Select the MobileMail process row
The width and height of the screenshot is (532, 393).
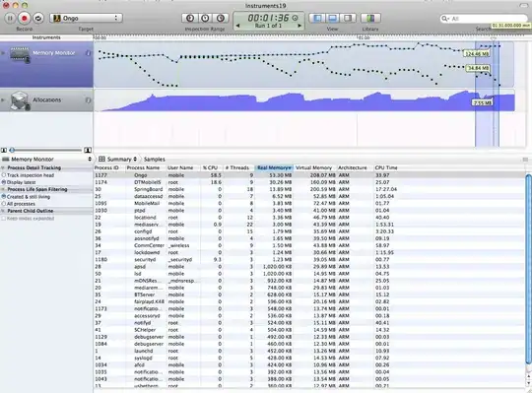click(309, 204)
